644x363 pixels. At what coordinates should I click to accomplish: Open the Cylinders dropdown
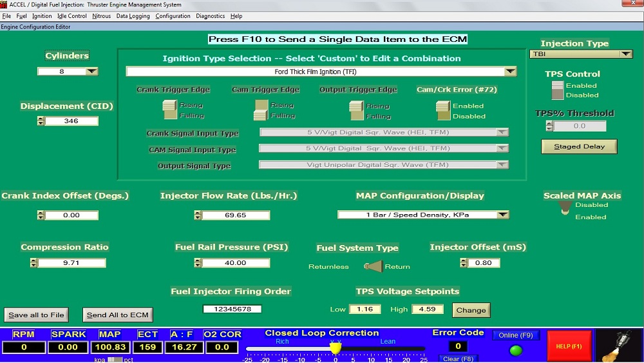click(92, 71)
